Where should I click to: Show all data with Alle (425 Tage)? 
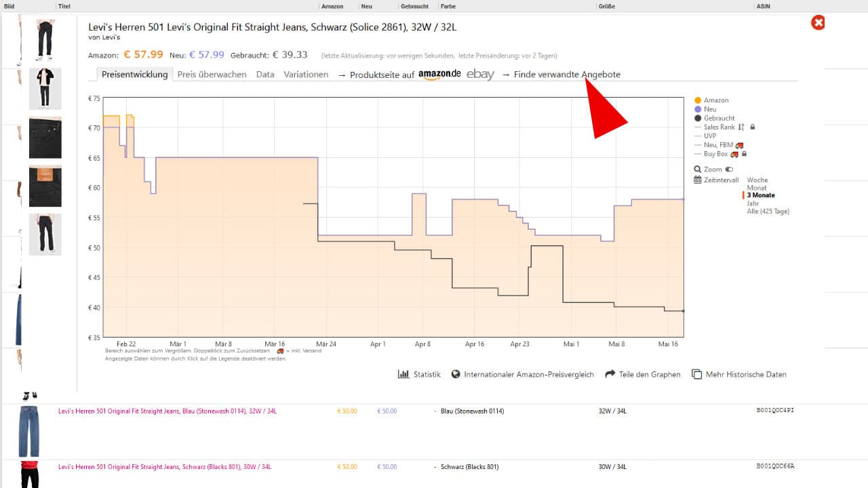(x=768, y=211)
